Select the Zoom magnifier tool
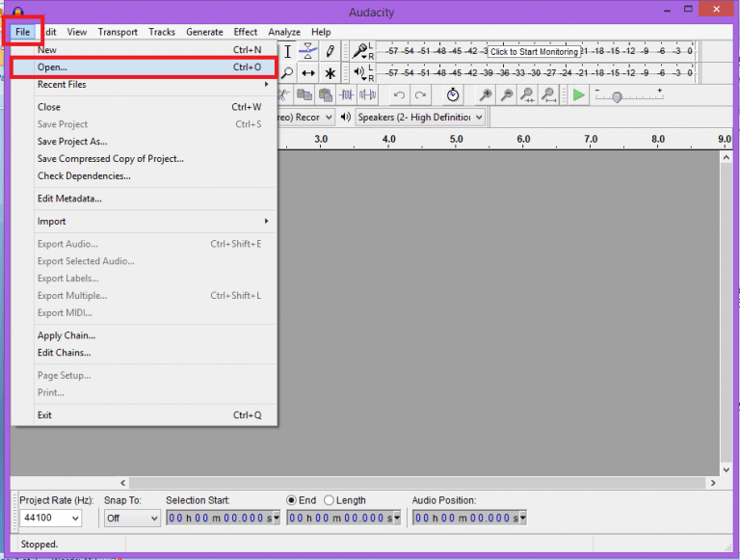 coord(287,73)
